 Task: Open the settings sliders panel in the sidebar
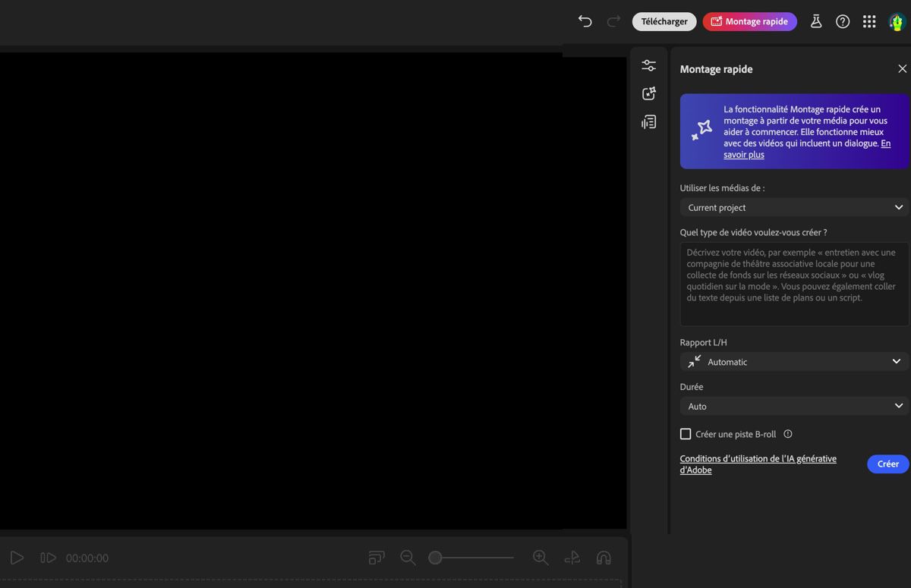pos(648,65)
